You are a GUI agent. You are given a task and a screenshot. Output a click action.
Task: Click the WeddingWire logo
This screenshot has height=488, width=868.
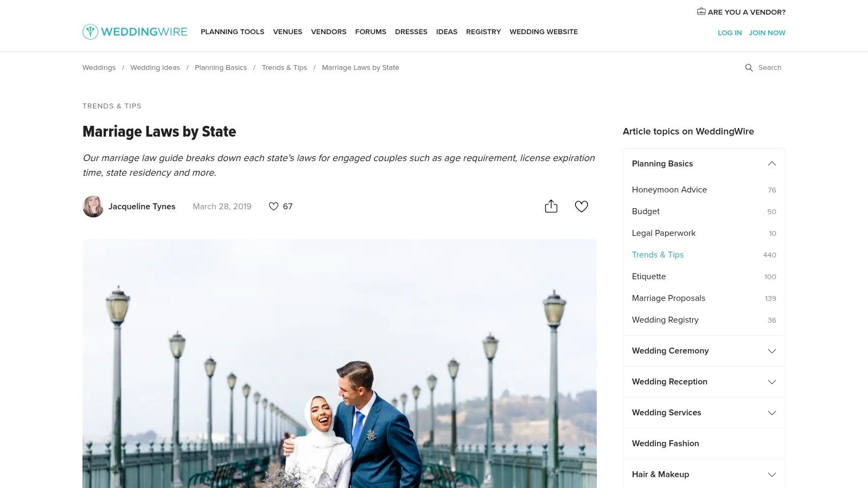pyautogui.click(x=135, y=31)
